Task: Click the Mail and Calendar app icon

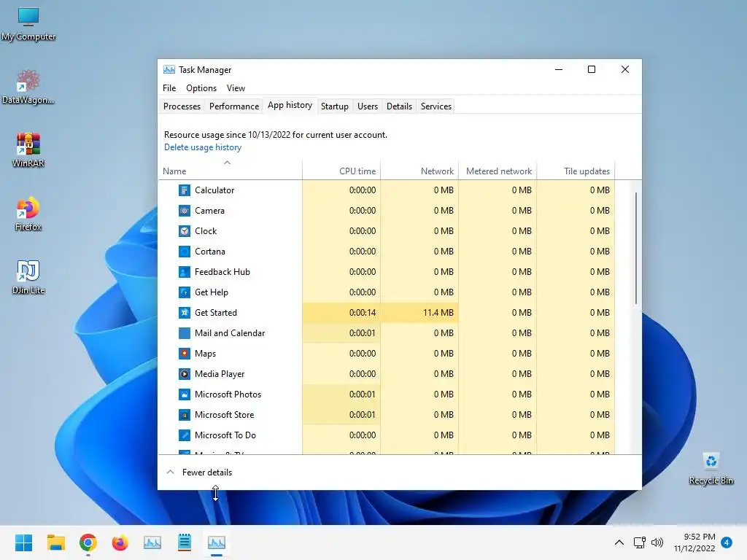Action: click(185, 333)
